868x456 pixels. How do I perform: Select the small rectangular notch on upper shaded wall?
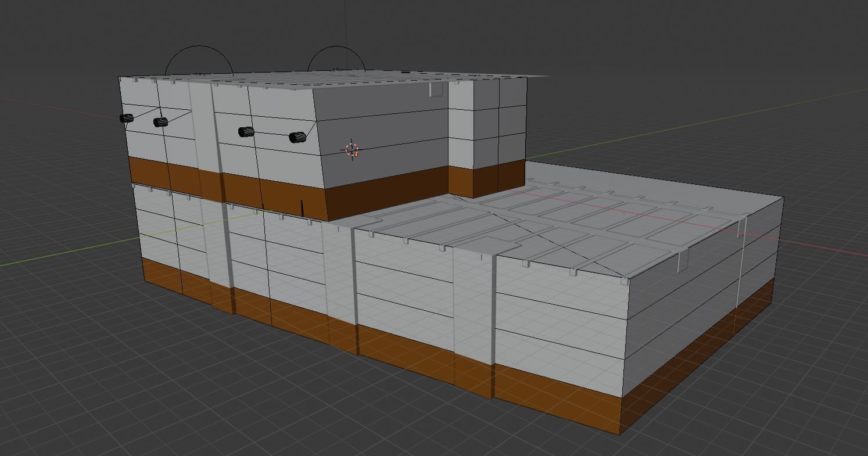pos(437,89)
